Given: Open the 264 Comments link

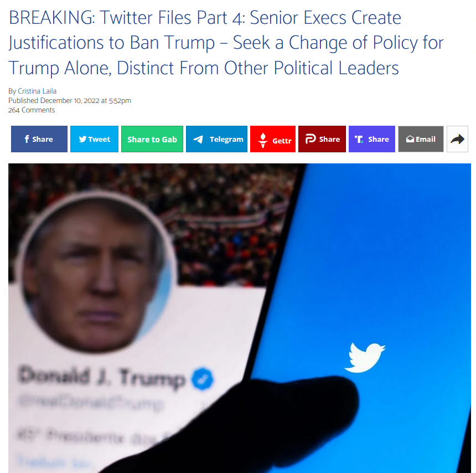Looking at the screenshot, I should (x=32, y=110).
